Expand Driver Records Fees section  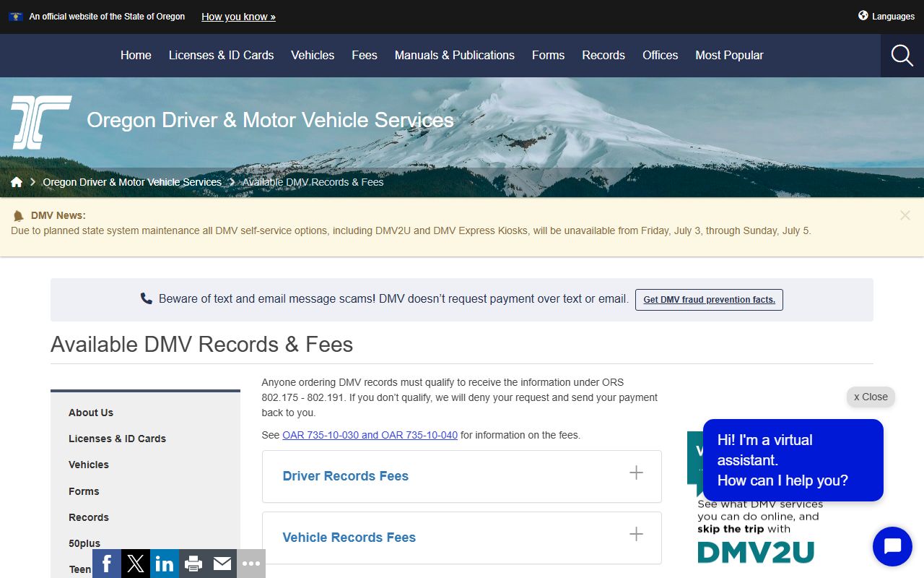click(x=462, y=476)
